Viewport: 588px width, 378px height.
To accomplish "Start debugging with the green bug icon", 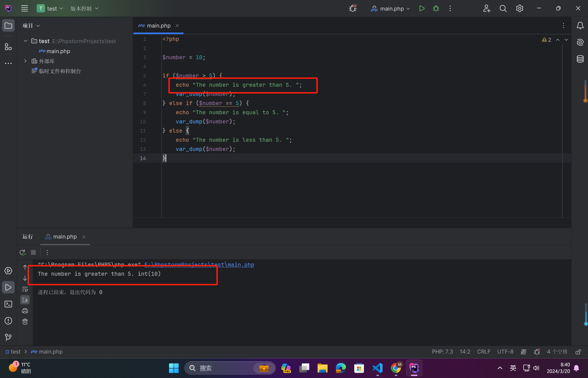I will tap(436, 9).
